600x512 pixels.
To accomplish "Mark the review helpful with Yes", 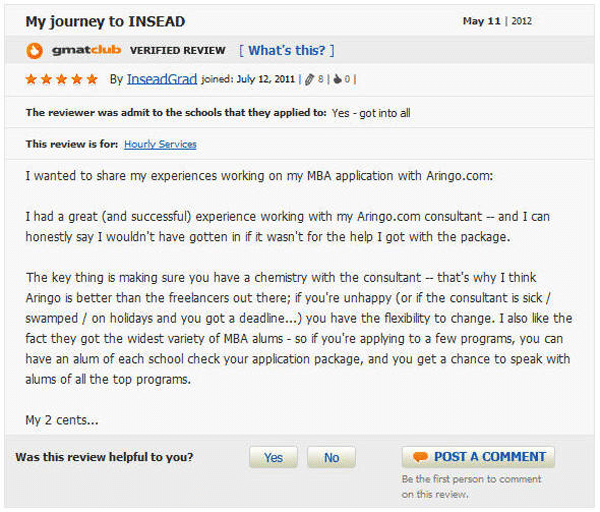I will (273, 458).
